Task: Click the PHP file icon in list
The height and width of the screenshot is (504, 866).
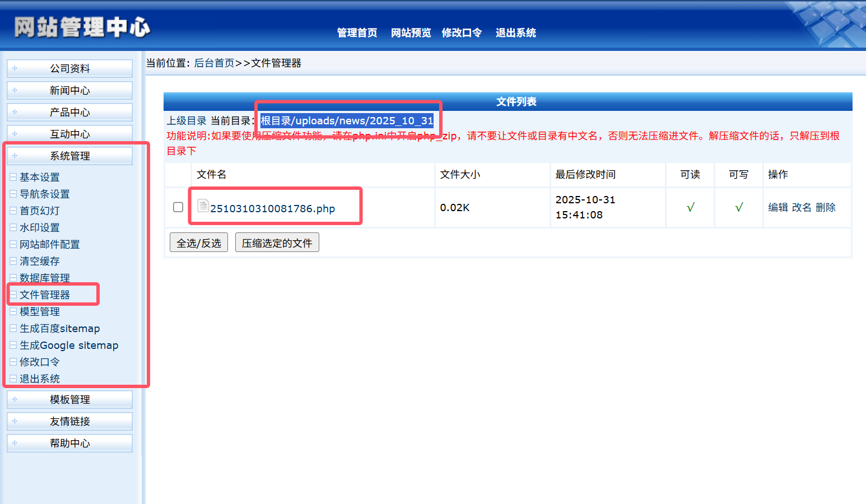Action: 203,206
